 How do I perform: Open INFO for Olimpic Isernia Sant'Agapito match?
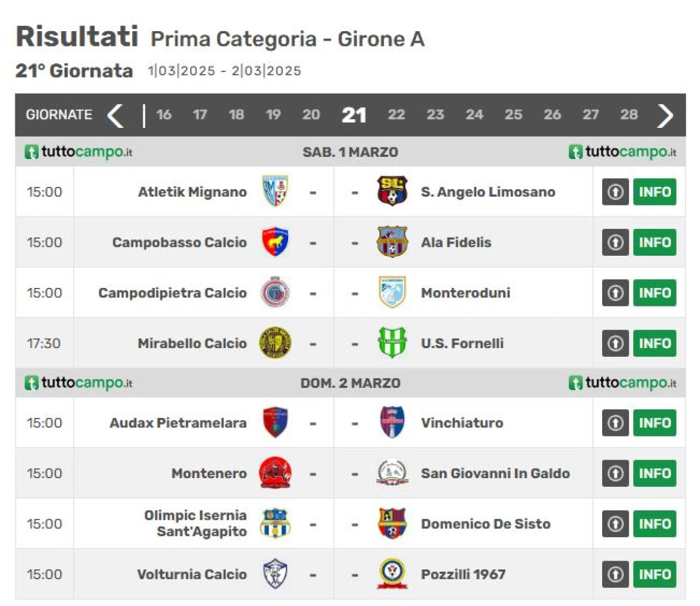click(655, 523)
